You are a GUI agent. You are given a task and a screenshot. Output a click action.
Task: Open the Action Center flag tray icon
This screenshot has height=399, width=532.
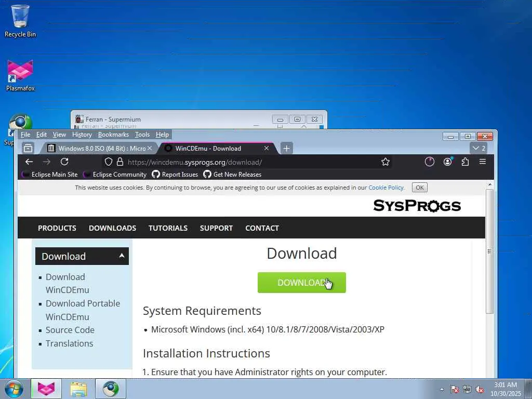tap(454, 390)
